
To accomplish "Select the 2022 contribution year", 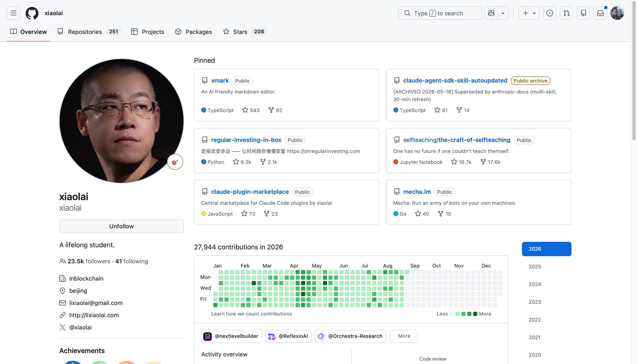I will (546, 320).
